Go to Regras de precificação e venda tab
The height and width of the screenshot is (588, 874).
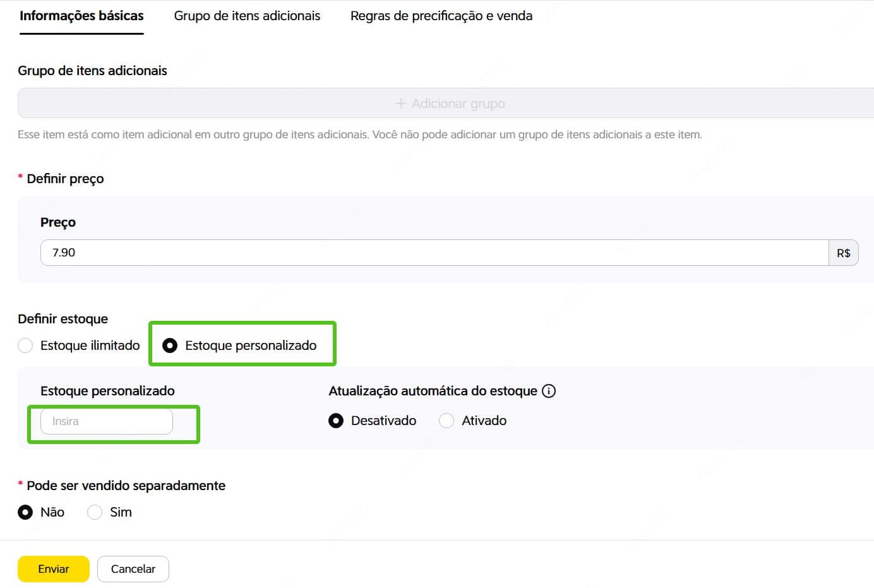(441, 16)
